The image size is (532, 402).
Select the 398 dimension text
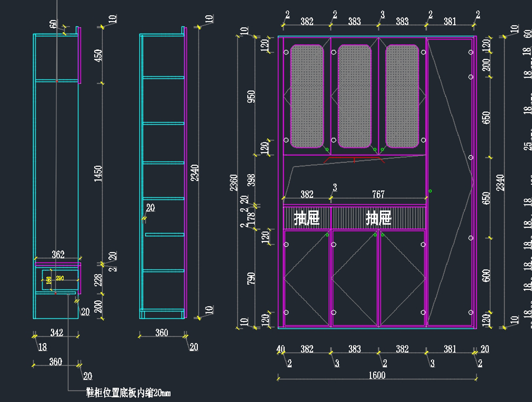point(251,180)
